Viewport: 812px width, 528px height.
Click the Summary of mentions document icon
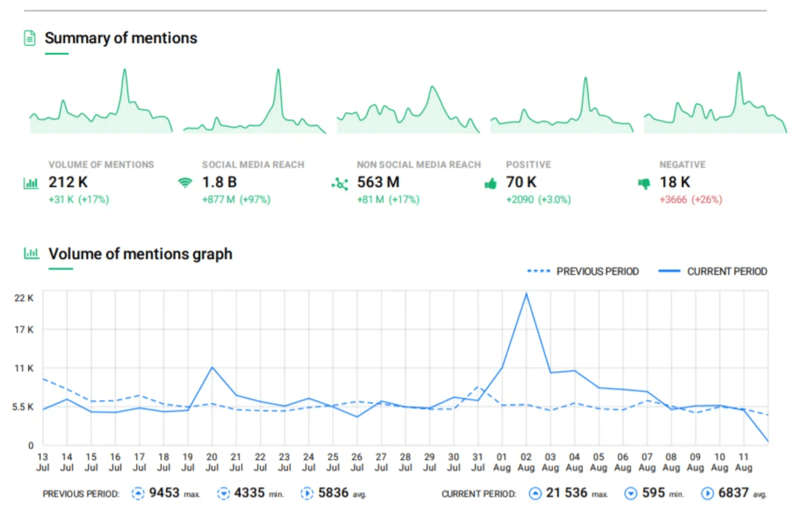click(30, 38)
